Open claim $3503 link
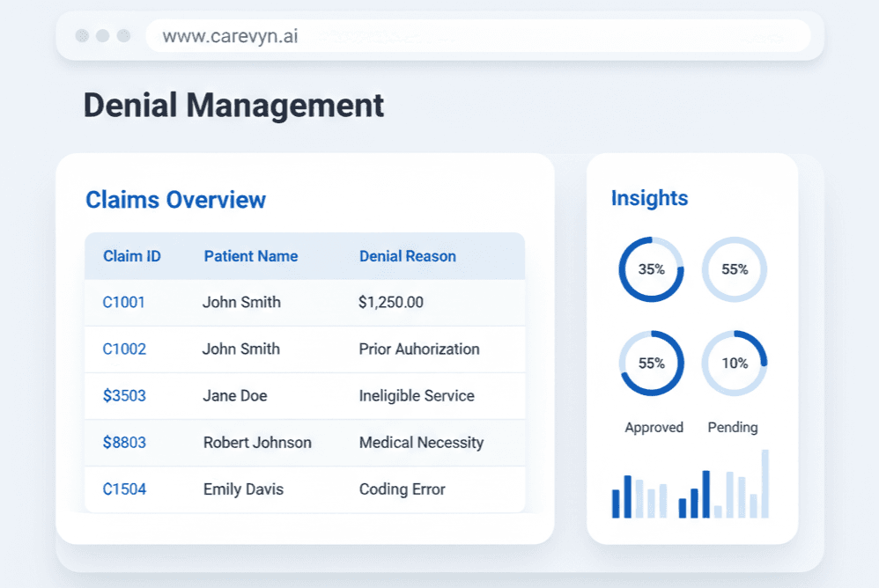Viewport: 879px width, 588px height. tap(124, 395)
